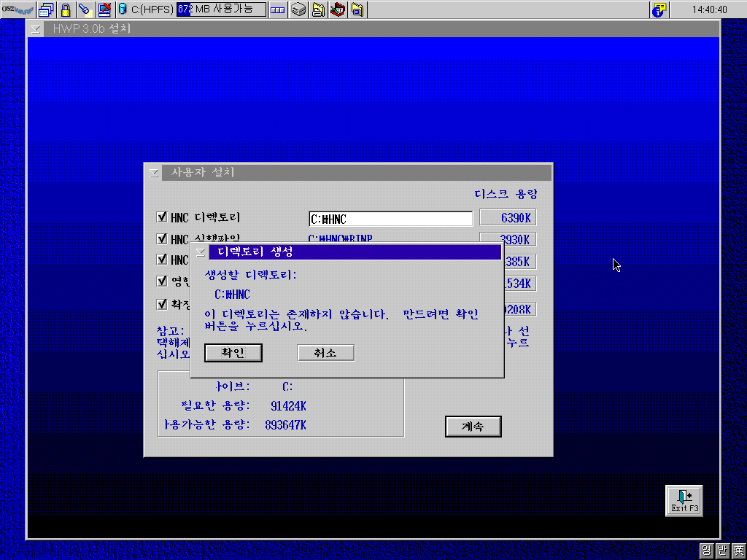The height and width of the screenshot is (560, 747).
Task: Click the HWP 3.0b 설치 title text
Action: click(91, 28)
